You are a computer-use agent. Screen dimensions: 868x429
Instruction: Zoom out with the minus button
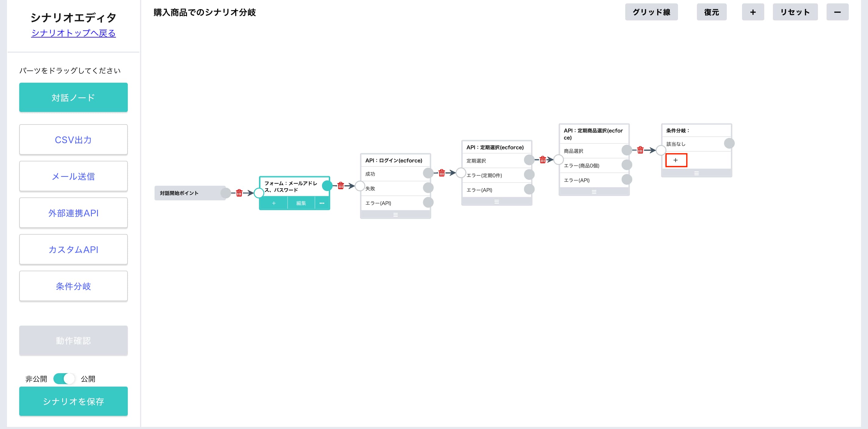[x=837, y=12]
